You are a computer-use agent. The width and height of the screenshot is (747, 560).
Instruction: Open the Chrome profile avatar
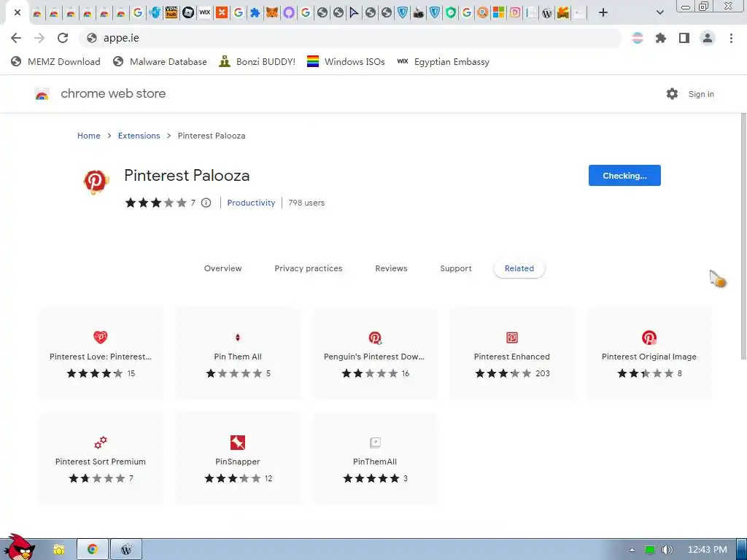[x=708, y=38]
